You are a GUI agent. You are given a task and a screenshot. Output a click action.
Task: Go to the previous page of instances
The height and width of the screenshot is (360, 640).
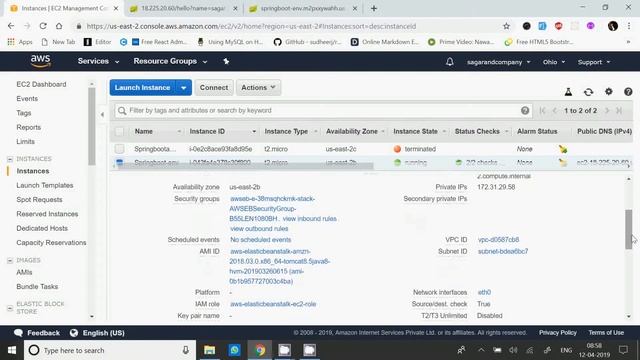[x=555, y=111]
